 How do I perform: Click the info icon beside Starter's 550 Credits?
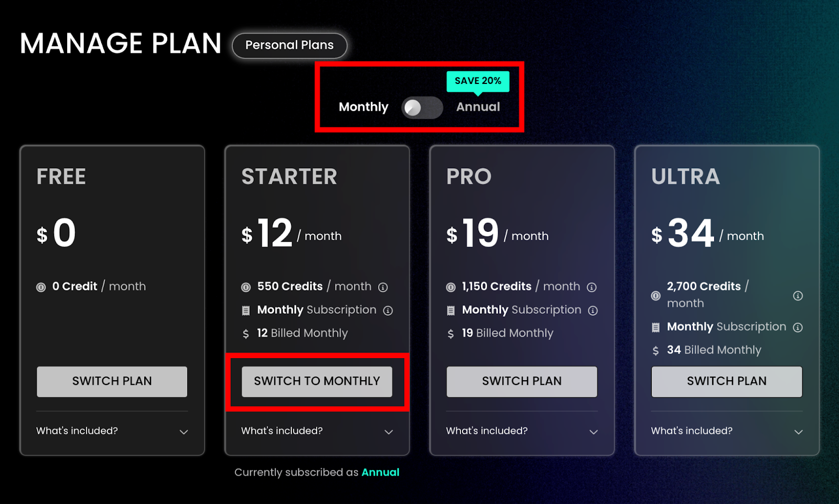pos(383,287)
